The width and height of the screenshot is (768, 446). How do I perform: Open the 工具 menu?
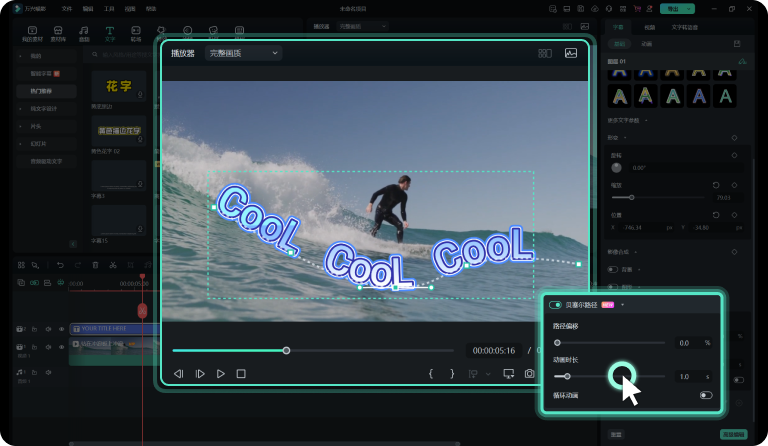[x=109, y=9]
